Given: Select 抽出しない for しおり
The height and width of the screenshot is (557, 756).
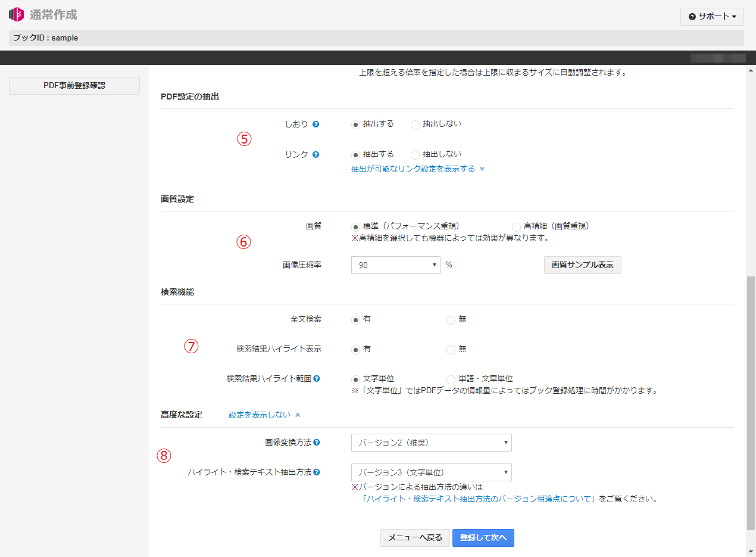Looking at the screenshot, I should pos(416,125).
